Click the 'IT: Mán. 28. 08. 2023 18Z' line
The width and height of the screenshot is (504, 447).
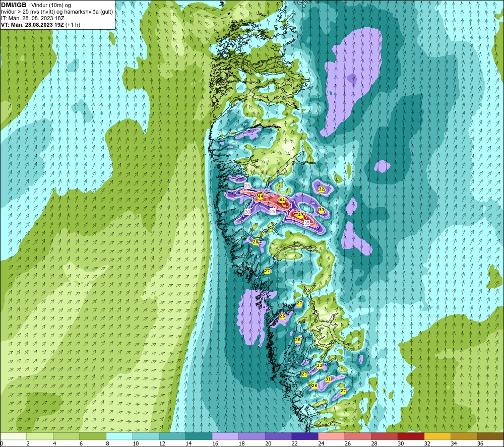[x=32, y=18]
